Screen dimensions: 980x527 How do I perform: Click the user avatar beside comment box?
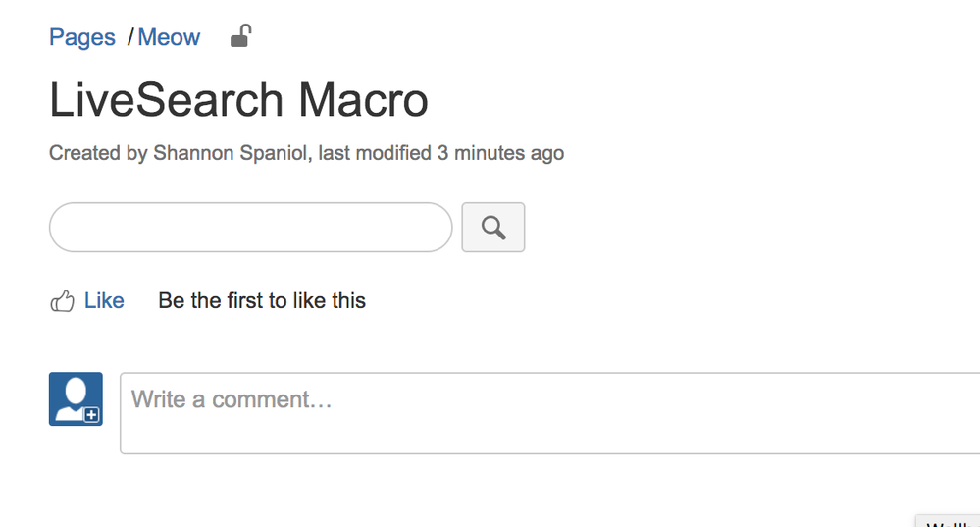(x=76, y=398)
